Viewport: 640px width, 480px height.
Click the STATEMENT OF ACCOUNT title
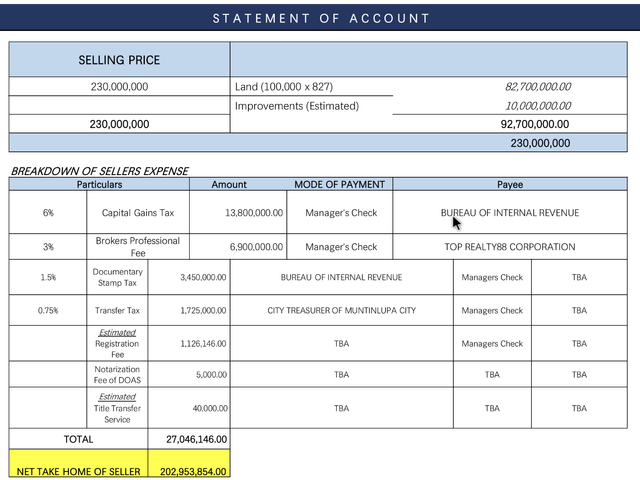(x=321, y=18)
